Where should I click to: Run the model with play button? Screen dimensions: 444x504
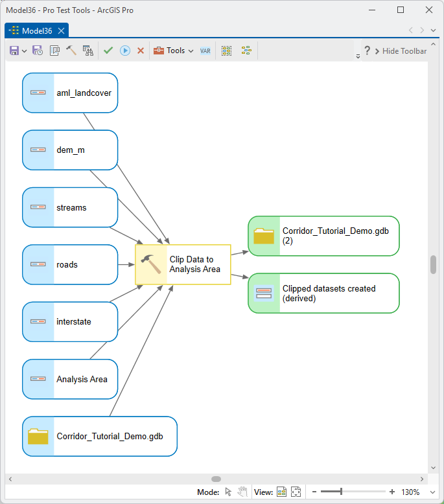click(x=125, y=51)
